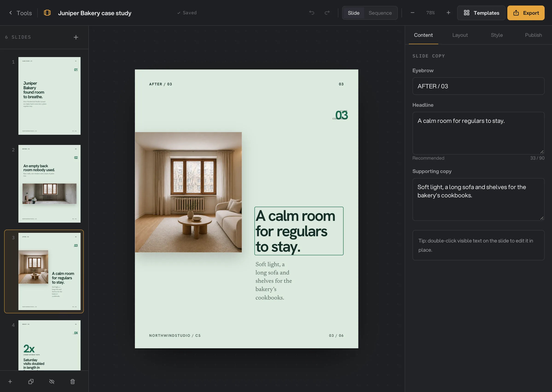Grab the Headline textarea resize handle

pyautogui.click(x=542, y=152)
